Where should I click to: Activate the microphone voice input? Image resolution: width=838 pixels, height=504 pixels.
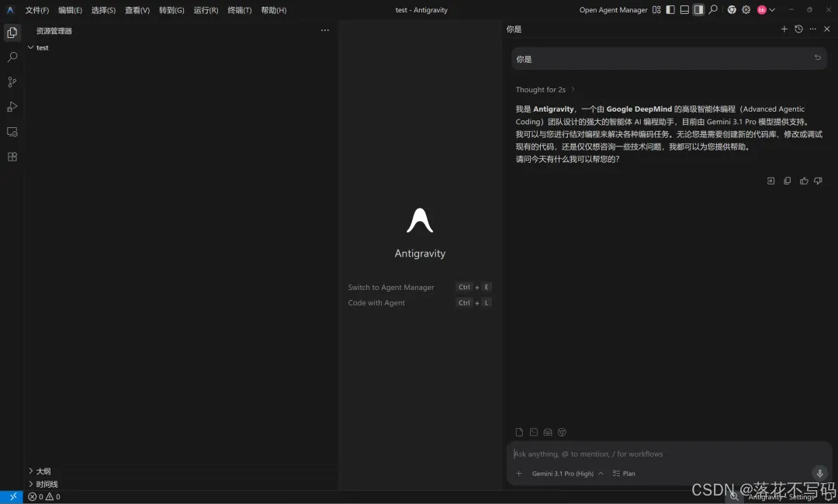click(x=819, y=473)
